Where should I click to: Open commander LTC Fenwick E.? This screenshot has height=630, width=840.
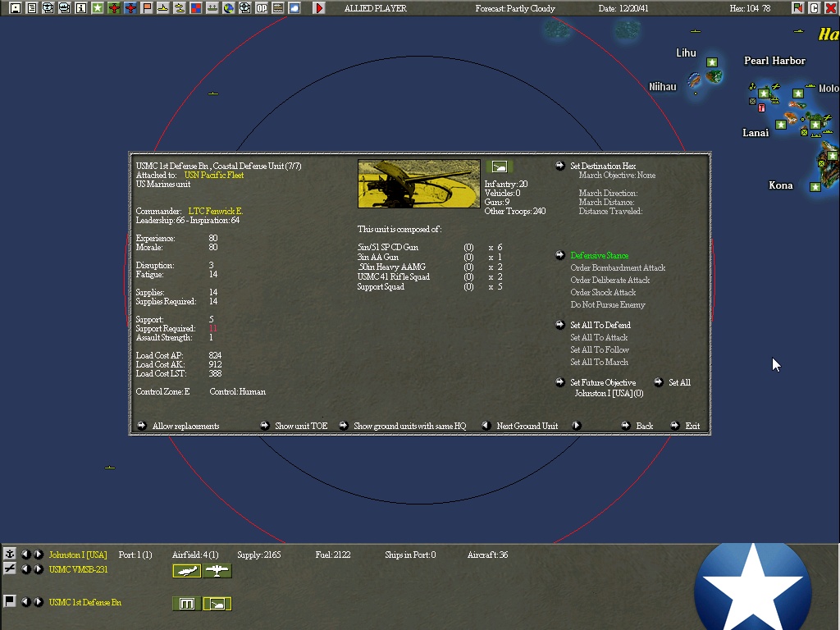pyautogui.click(x=216, y=211)
